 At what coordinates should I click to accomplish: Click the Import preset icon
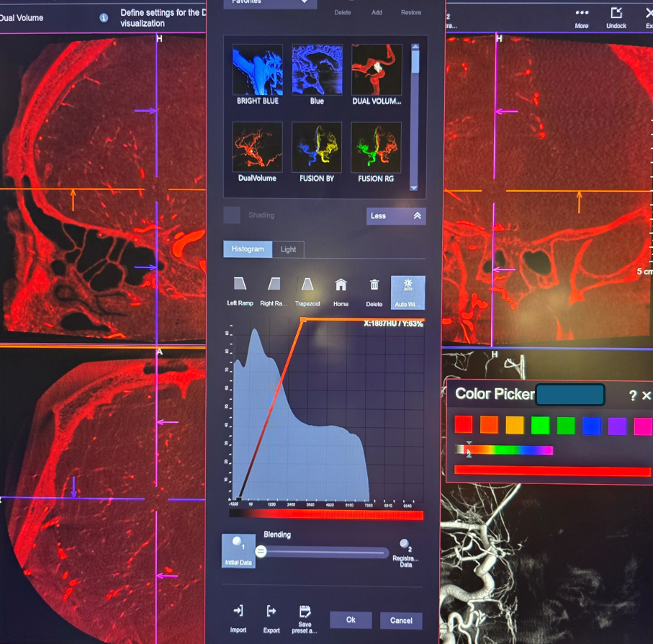tap(238, 612)
